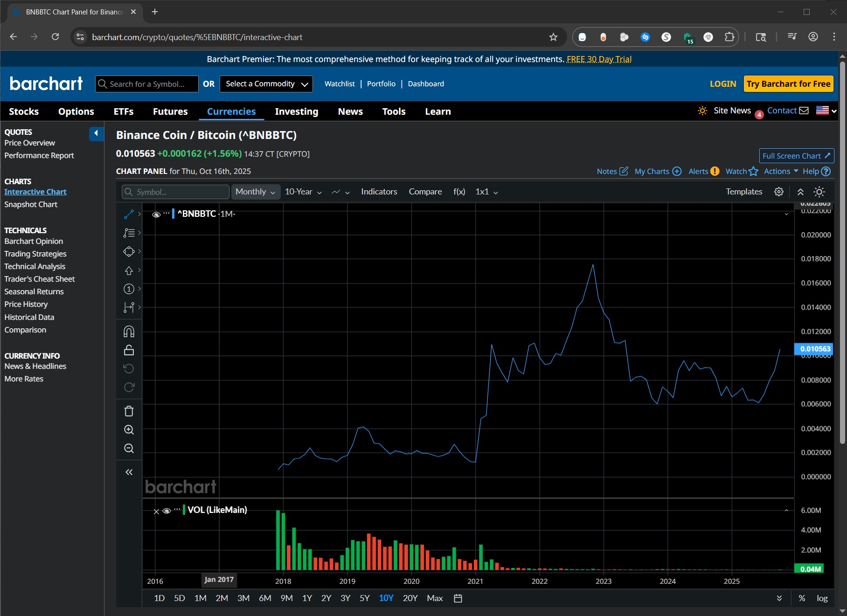Open chart settings gear
This screenshot has width=847, height=616.
click(779, 192)
